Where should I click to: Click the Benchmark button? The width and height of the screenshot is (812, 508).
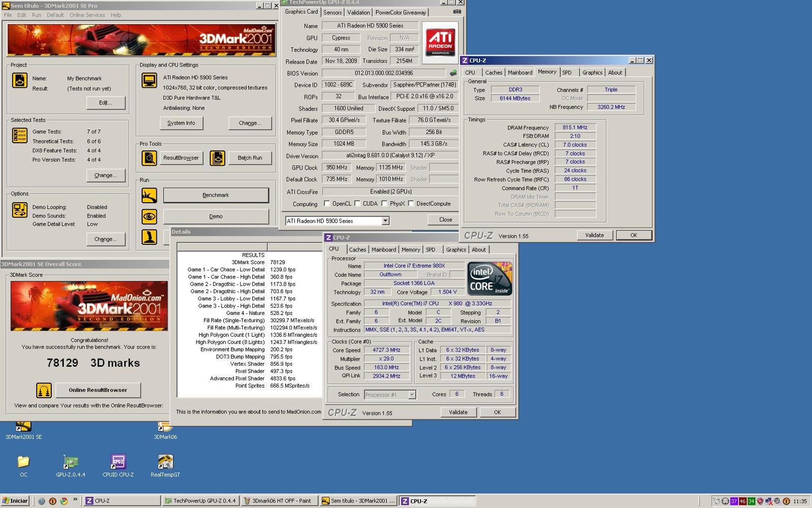[x=216, y=195]
